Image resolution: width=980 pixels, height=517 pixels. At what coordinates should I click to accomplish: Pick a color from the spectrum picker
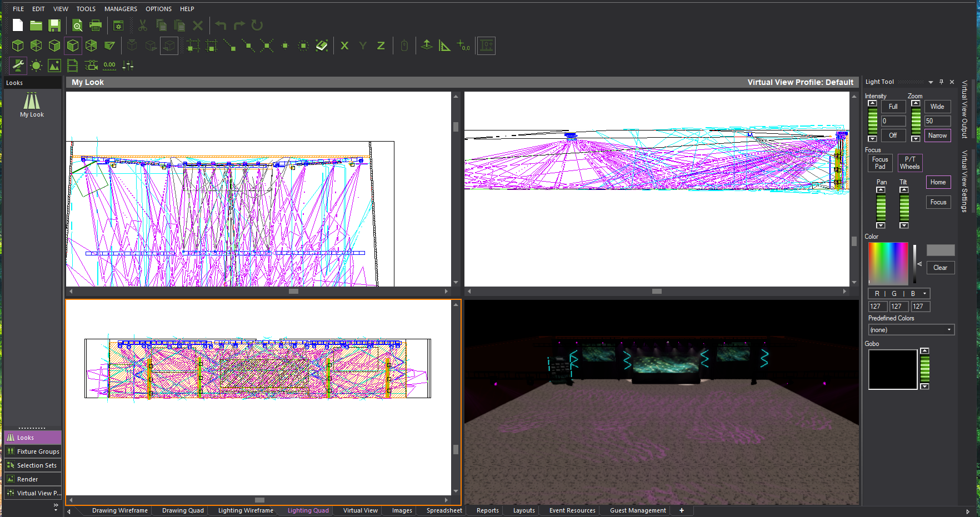pyautogui.click(x=888, y=263)
